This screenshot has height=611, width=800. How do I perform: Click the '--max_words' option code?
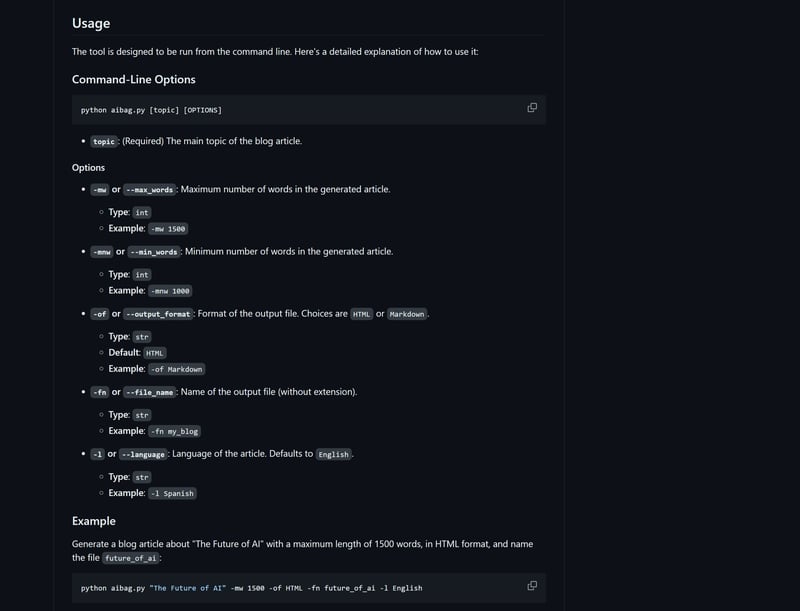click(x=150, y=190)
